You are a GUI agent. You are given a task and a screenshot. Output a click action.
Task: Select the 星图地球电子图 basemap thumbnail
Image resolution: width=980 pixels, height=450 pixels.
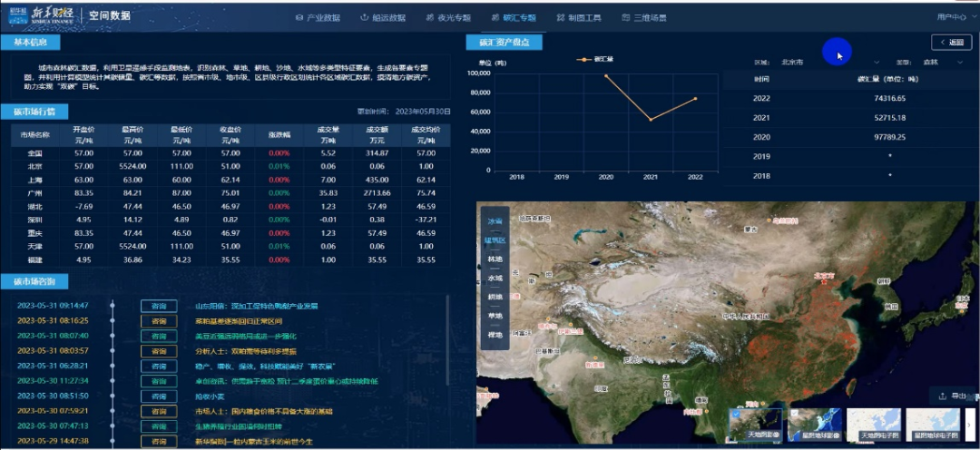click(933, 425)
